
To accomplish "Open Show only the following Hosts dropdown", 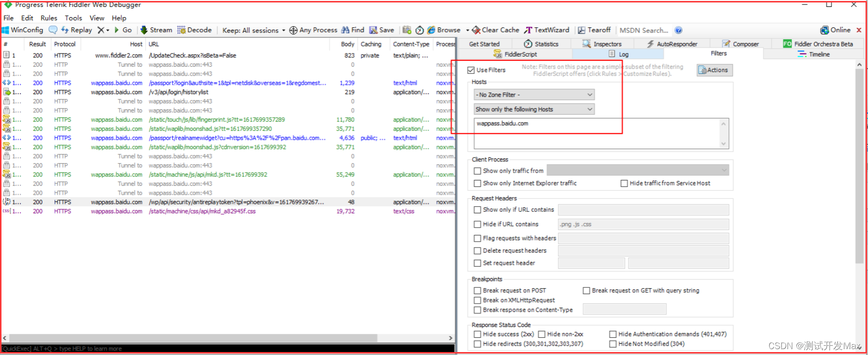I will point(534,109).
